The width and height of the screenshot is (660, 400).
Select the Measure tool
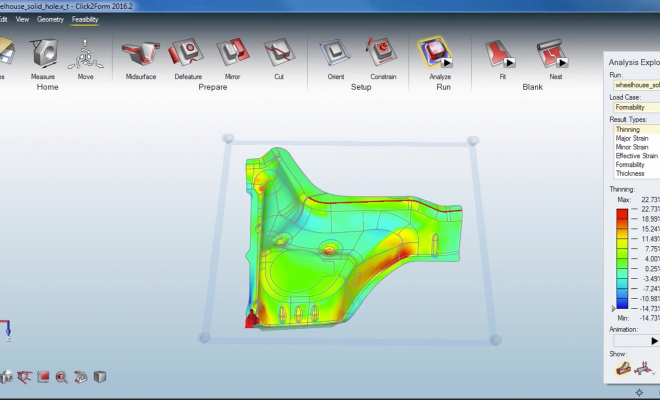42,54
